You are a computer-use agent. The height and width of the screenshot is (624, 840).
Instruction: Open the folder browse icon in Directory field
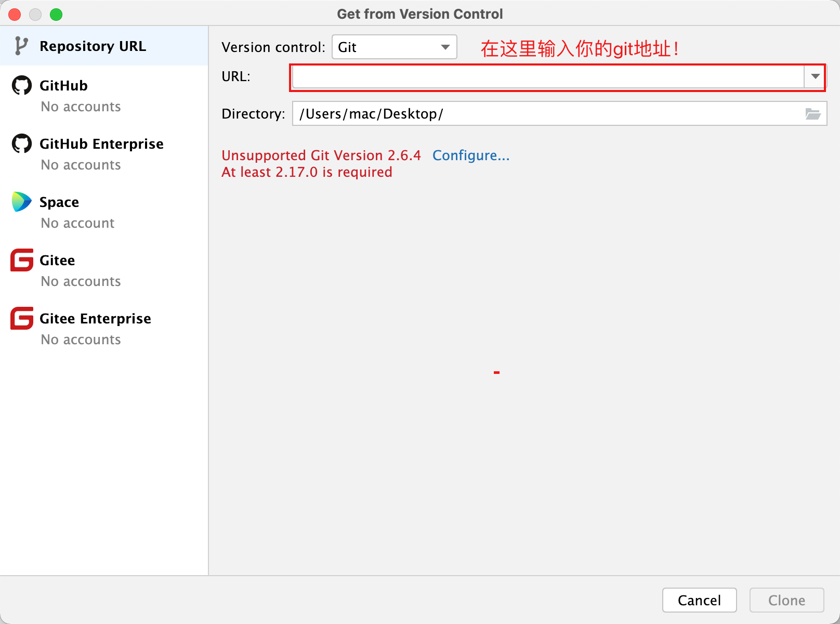click(813, 114)
